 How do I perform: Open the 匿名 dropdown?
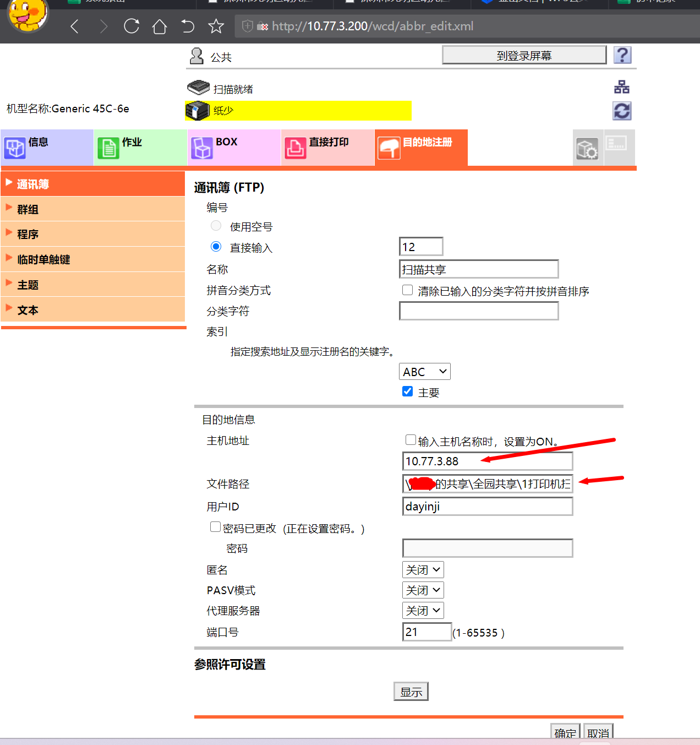423,570
